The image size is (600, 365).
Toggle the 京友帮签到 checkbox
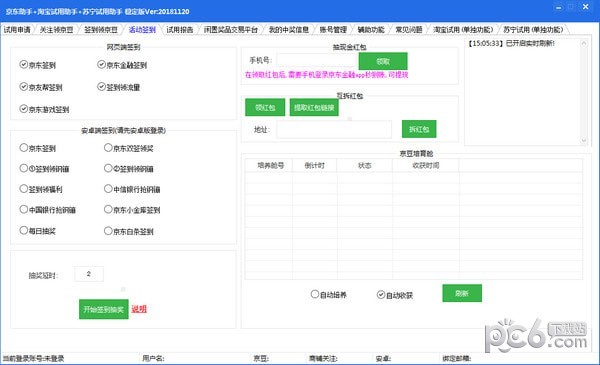[23, 87]
